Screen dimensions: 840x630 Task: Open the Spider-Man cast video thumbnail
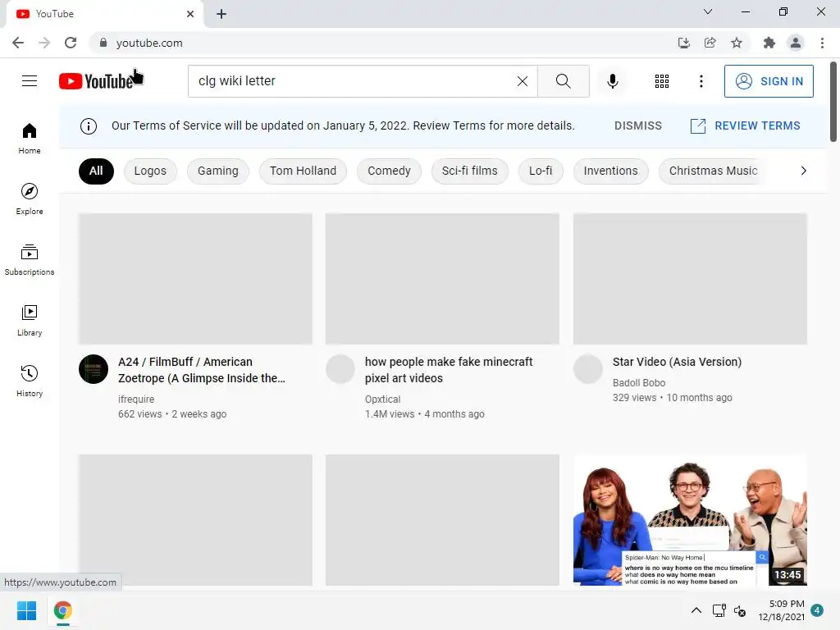[690, 519]
